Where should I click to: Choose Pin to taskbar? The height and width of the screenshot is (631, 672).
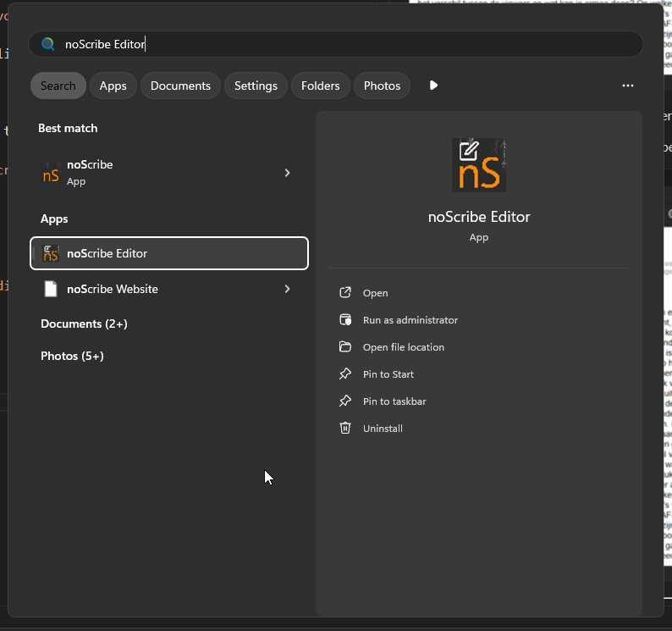pyautogui.click(x=394, y=401)
